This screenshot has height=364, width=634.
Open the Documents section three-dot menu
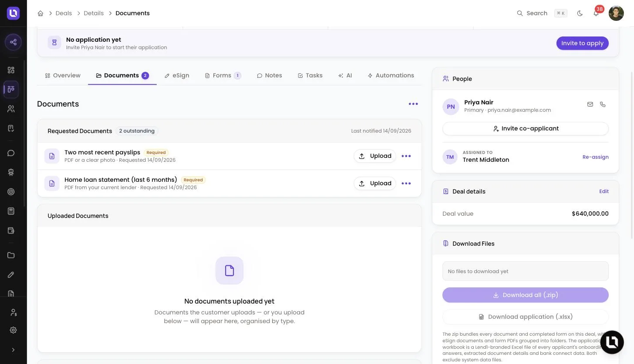[413, 104]
